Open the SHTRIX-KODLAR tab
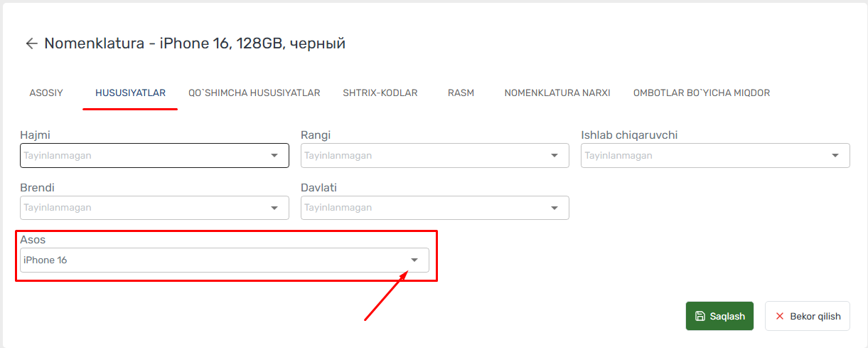868x348 pixels. [x=380, y=93]
